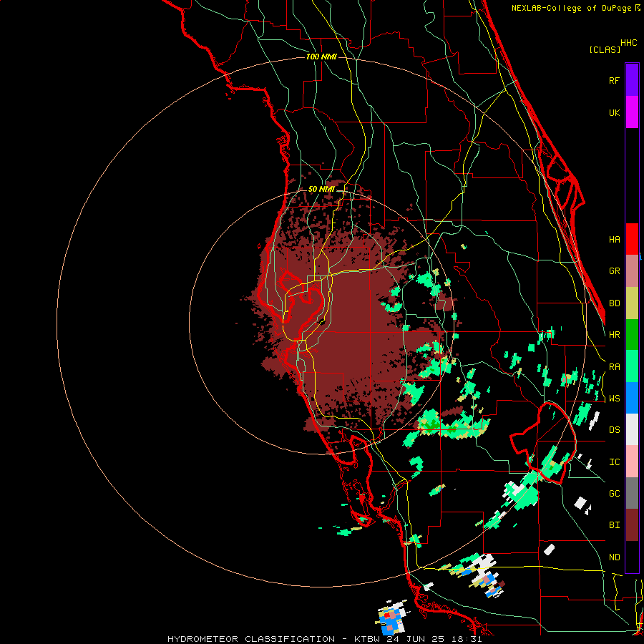This screenshot has width=644, height=644.
Task: Click the 18:31 timestamp text
Action: pos(468,639)
